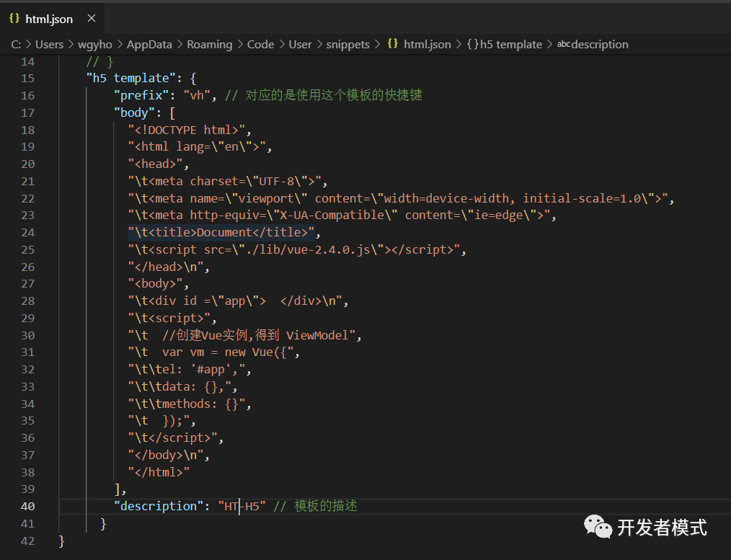Viewport: 731px width, 560px height.
Task: Open the Roaming breadcrumb folder
Action: tap(209, 44)
